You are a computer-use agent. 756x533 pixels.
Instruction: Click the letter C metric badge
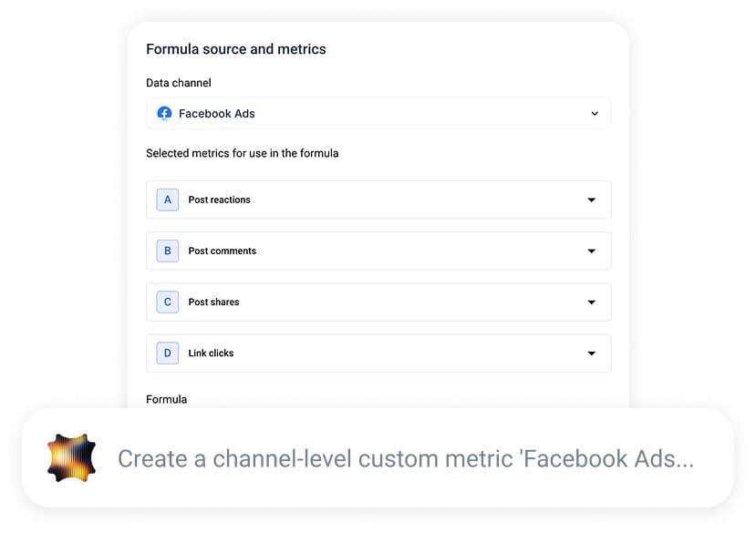pos(167,302)
